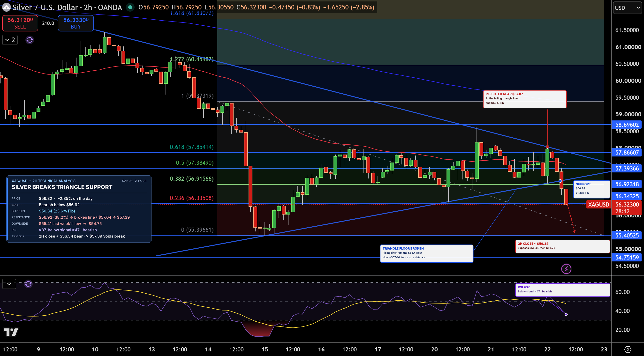Click the date label 15 on the time axis
The image size is (644, 356).
coord(265,349)
